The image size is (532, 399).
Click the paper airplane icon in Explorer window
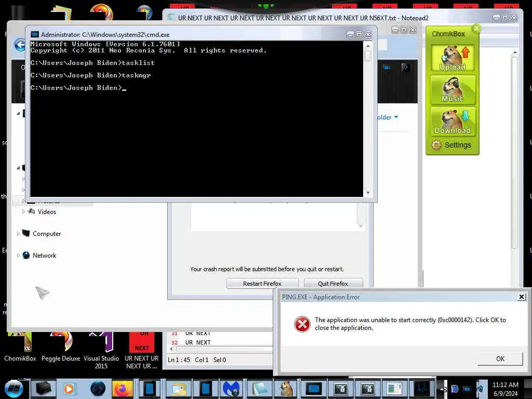[x=43, y=292]
